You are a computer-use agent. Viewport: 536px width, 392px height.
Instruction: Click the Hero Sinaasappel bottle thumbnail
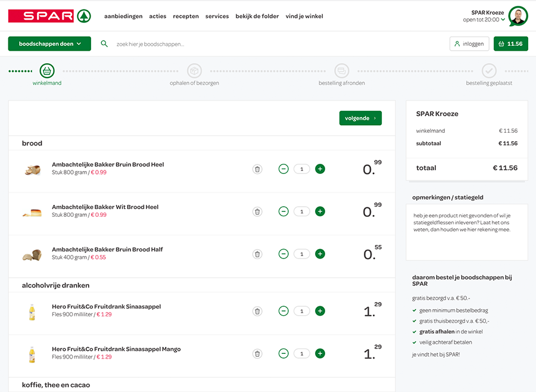pos(32,312)
